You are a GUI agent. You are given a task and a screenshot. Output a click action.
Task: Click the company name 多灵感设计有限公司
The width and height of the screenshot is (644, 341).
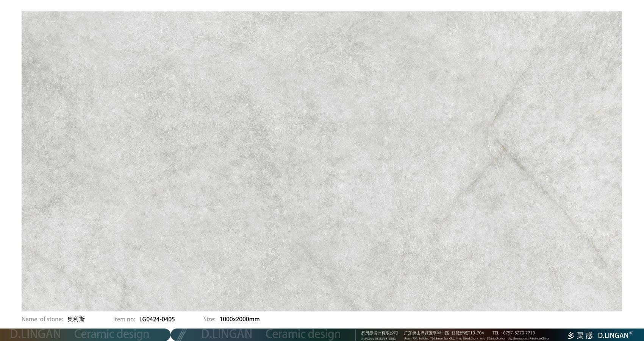click(x=379, y=333)
